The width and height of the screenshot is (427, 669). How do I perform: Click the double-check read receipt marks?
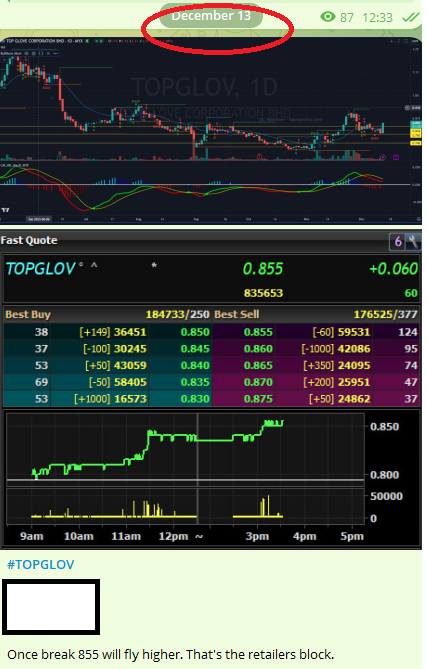tap(410, 17)
